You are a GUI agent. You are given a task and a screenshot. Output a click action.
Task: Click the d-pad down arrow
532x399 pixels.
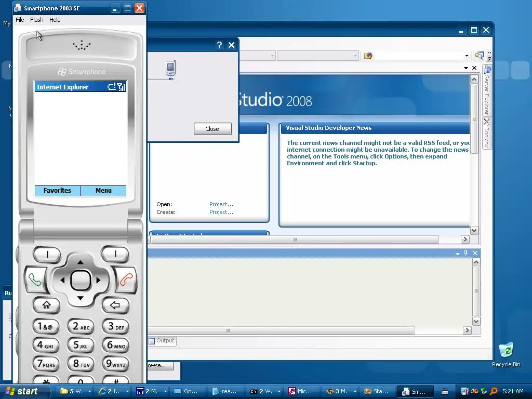(x=81, y=298)
